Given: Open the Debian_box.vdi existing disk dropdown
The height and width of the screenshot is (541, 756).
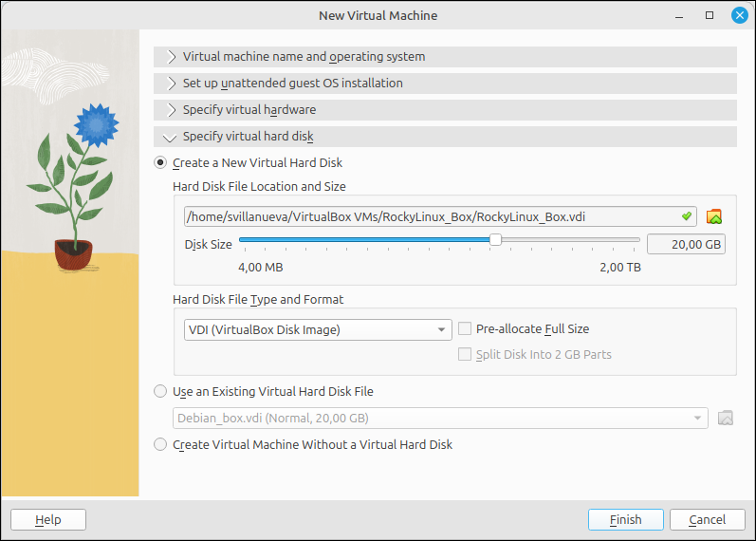Looking at the screenshot, I should coord(440,418).
